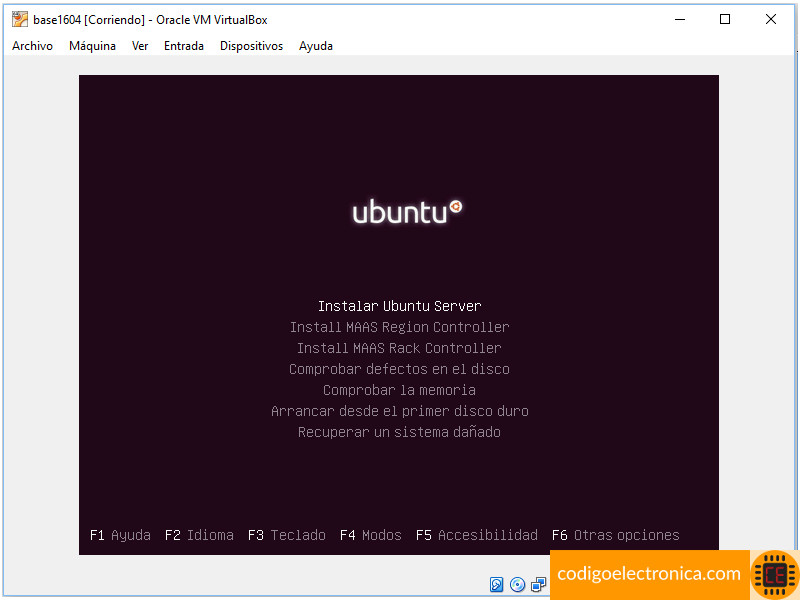The width and height of the screenshot is (800, 600).
Task: Open the Dispositivos menu
Action: point(252,46)
